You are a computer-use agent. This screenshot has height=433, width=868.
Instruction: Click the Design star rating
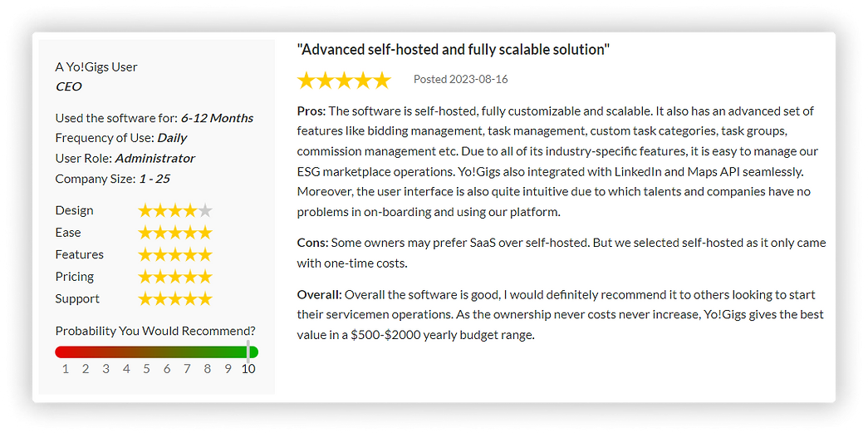[x=175, y=210]
